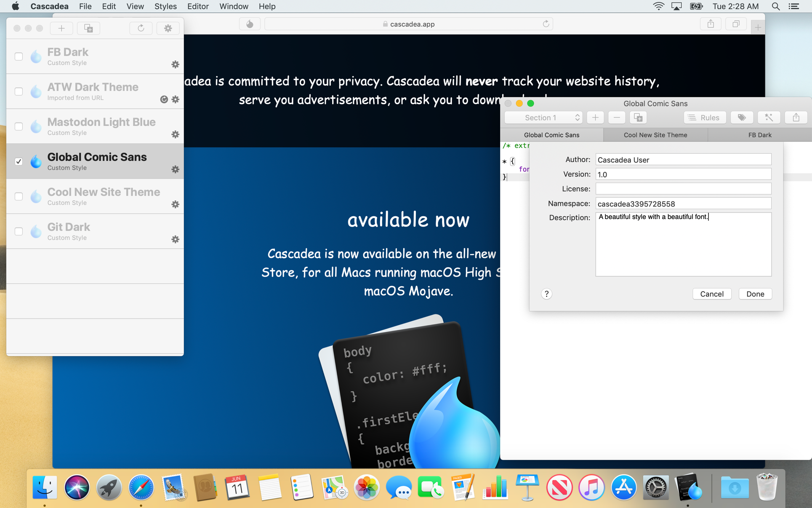Screen dimensions: 812x508
Task: Click the Cascadea droplet icon in Safari toolbar
Action: 250,24
